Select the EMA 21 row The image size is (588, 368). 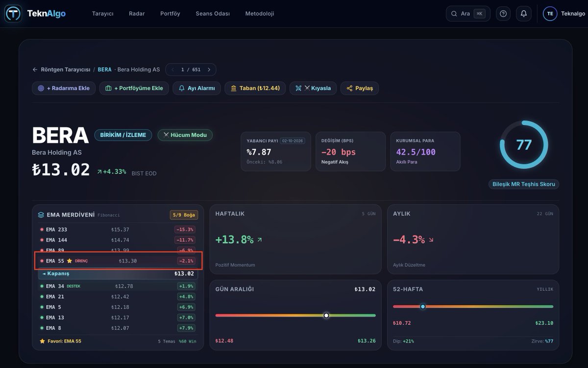118,297
